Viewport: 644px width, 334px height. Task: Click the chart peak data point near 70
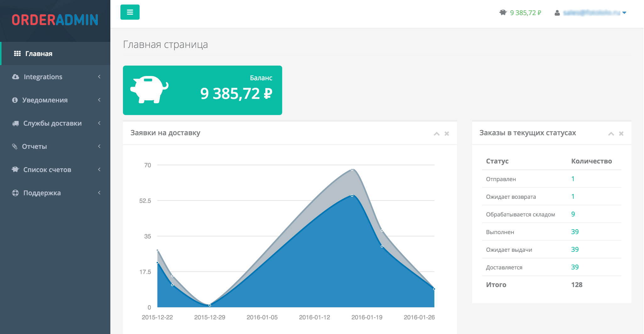[352, 170]
